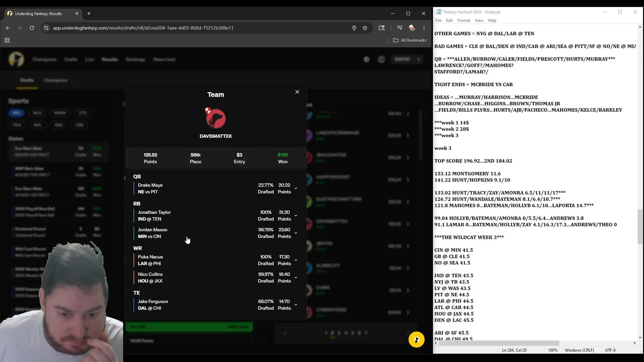Click the UTF-8 encoding status entry

coord(610,350)
